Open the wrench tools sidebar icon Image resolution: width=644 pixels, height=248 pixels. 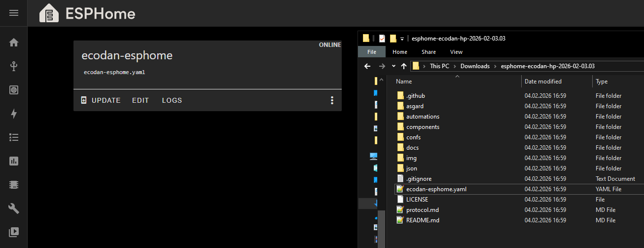tap(14, 208)
